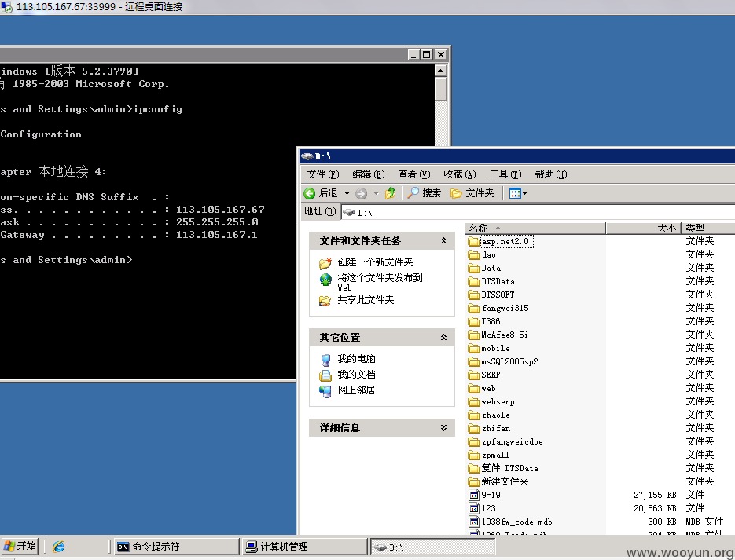Sort by the 名称 column header
Screen dimensions: 735x560
pyautogui.click(x=535, y=228)
